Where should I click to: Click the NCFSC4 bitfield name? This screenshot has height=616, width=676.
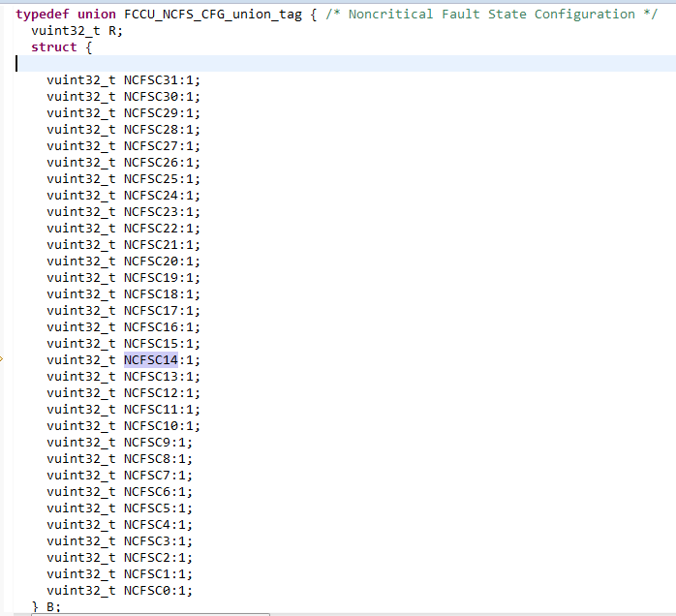click(x=147, y=525)
